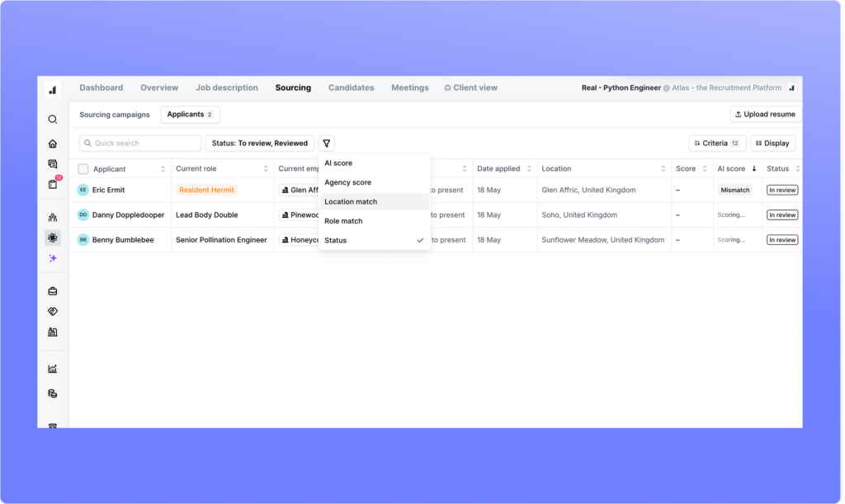The image size is (845, 504).
Task: Click Danny Doppledooper's DD avatar
Action: (83, 214)
